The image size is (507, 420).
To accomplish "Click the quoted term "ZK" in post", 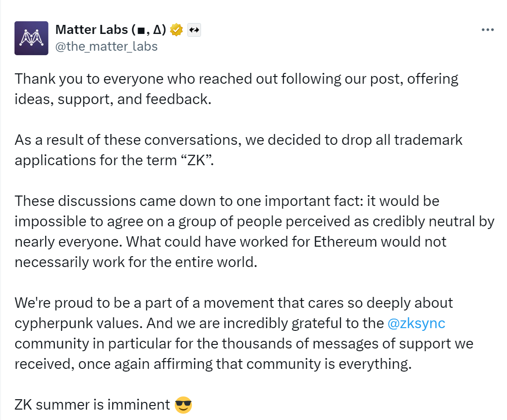I will point(196,160).
